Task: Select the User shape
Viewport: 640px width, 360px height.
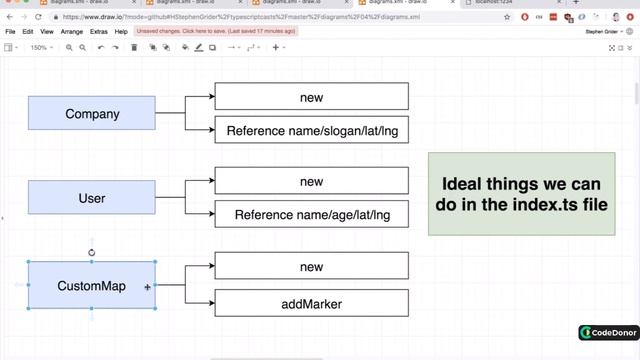Action: (x=92, y=198)
